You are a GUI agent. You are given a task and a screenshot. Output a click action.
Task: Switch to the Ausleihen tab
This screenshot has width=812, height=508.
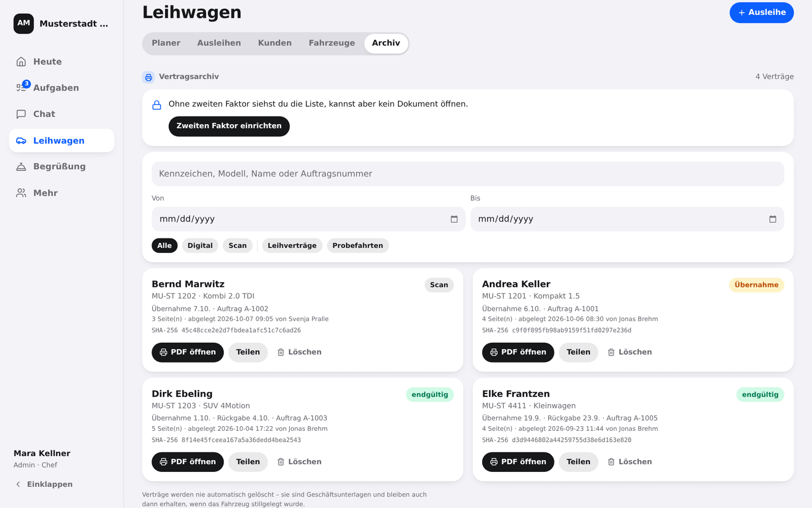click(219, 43)
